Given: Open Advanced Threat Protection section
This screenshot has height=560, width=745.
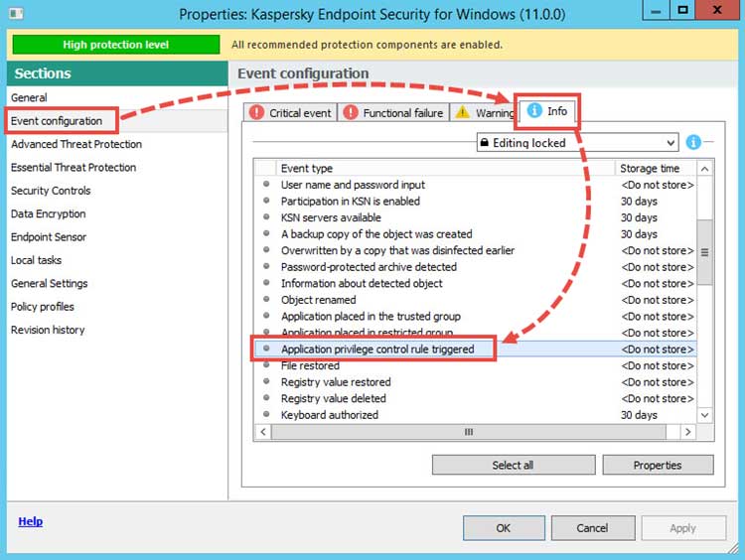Looking at the screenshot, I should 76,144.
